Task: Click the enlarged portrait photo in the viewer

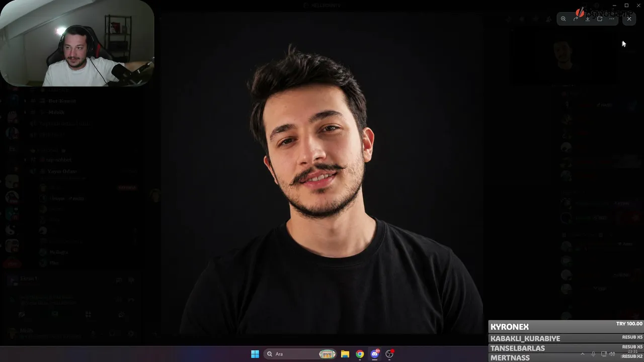Action: coord(322,173)
